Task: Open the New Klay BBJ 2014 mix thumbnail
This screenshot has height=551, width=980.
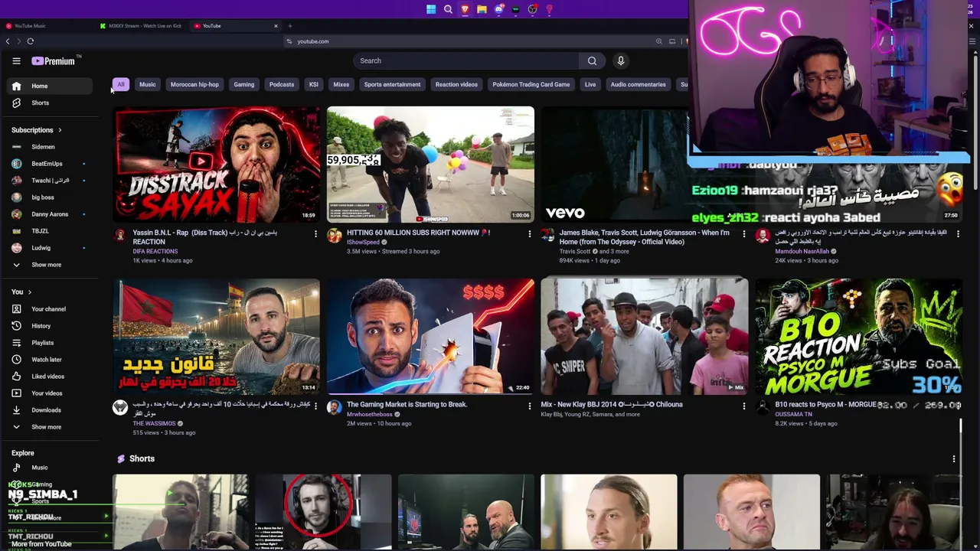Action: pos(645,337)
